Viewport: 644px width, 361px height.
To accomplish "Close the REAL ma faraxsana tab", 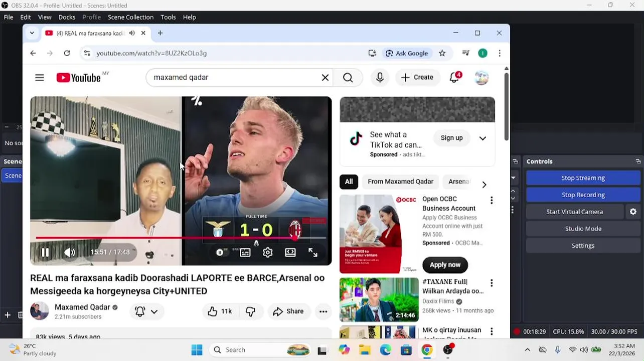I will 143,33.
